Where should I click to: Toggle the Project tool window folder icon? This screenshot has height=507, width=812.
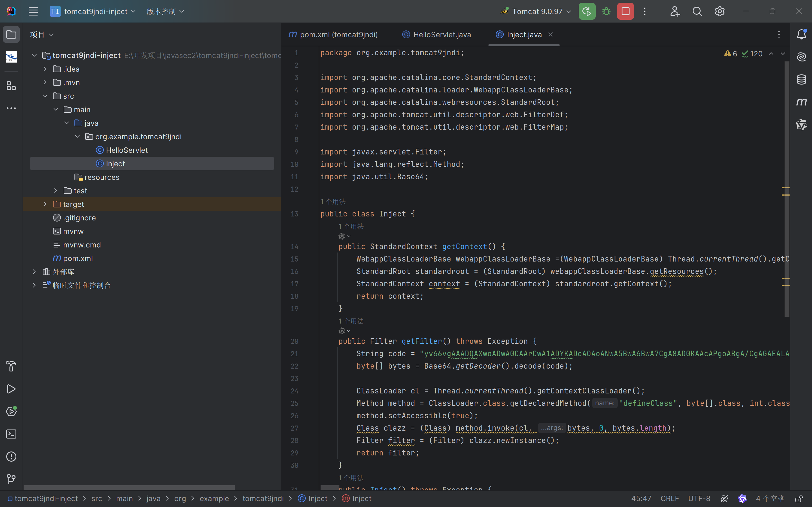tap(11, 34)
